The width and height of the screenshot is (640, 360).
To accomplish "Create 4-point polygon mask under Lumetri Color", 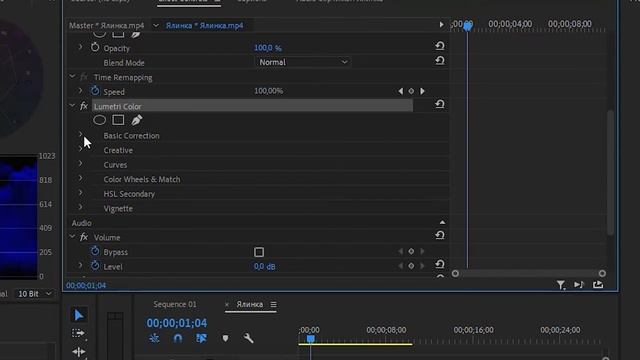I will [x=118, y=120].
